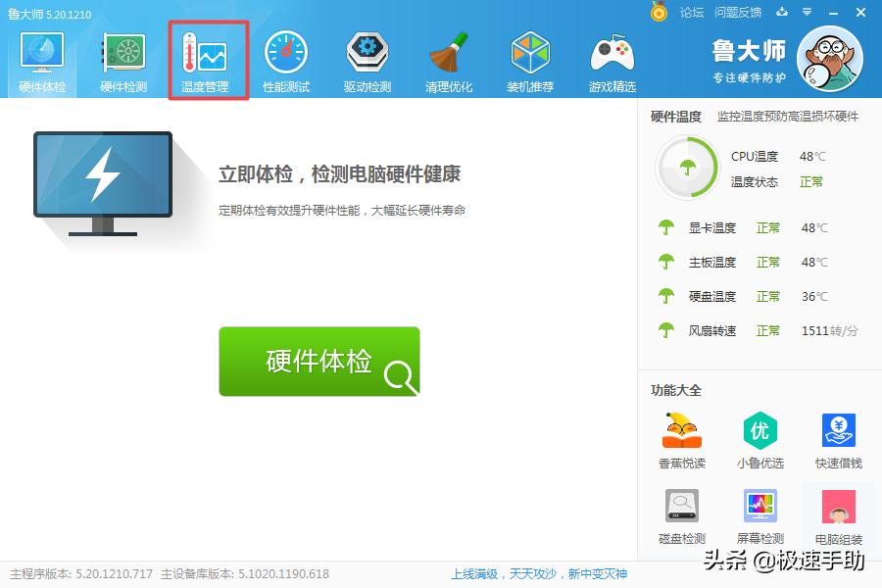Open 香蕉悦读 in 功能大全

point(681,439)
